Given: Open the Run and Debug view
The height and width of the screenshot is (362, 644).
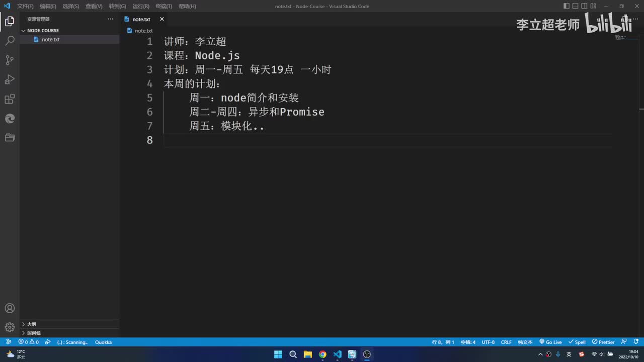Looking at the screenshot, I should click(x=10, y=79).
